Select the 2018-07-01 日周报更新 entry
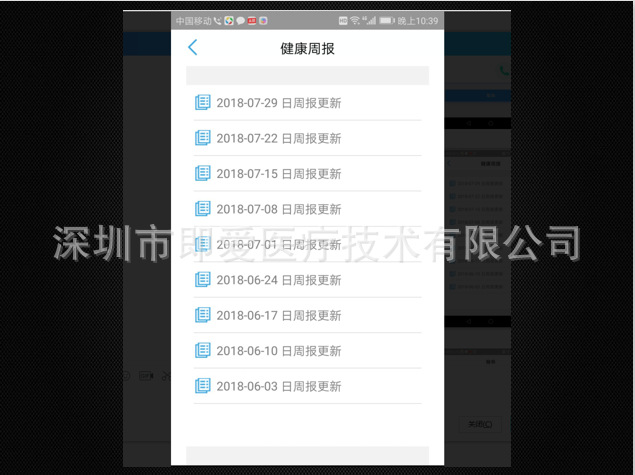Screen dimensions: 635x475 coord(307,245)
